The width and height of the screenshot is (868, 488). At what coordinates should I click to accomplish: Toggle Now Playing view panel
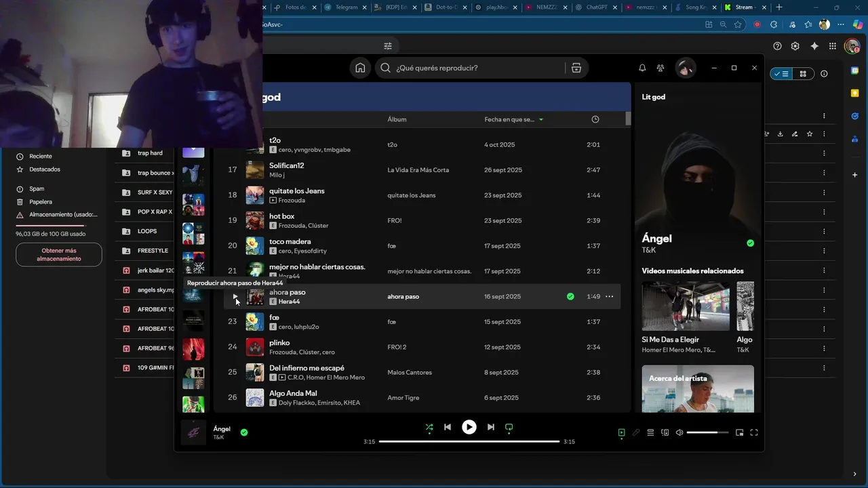tap(621, 432)
